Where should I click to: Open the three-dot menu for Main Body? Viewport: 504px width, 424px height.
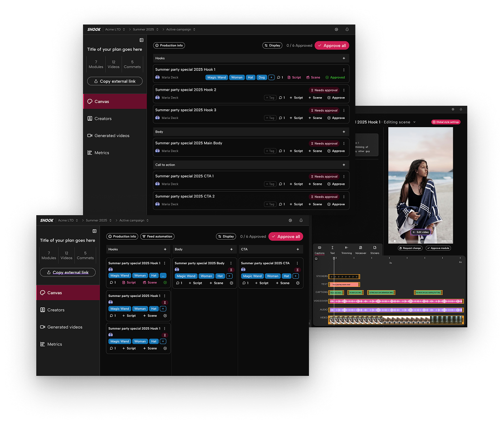(343, 143)
